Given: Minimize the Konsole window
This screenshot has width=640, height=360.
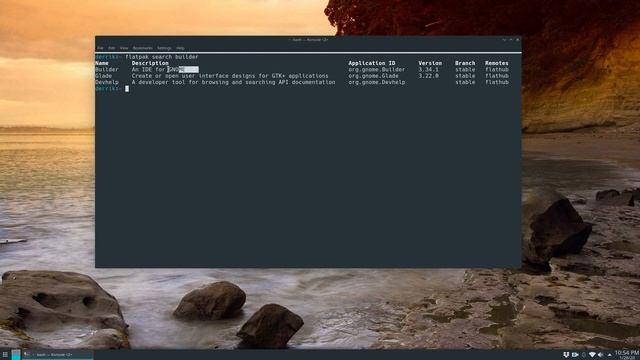Looking at the screenshot, I should [x=504, y=40].
